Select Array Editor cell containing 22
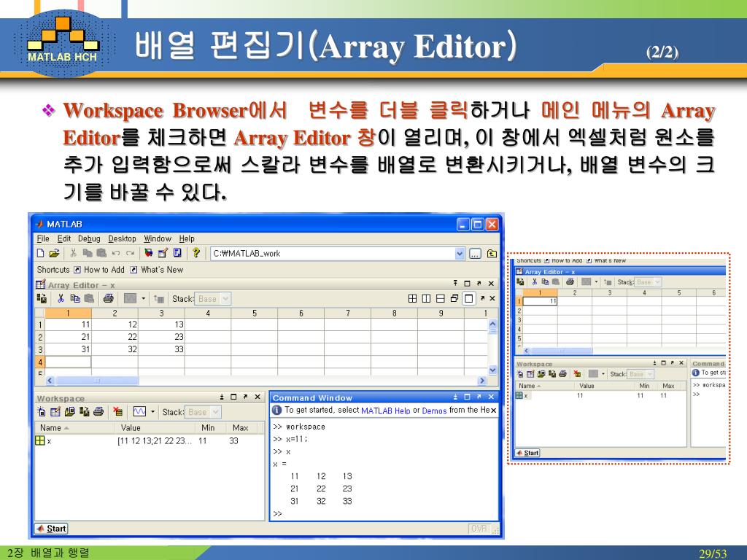The width and height of the screenshot is (747, 560). (x=115, y=337)
